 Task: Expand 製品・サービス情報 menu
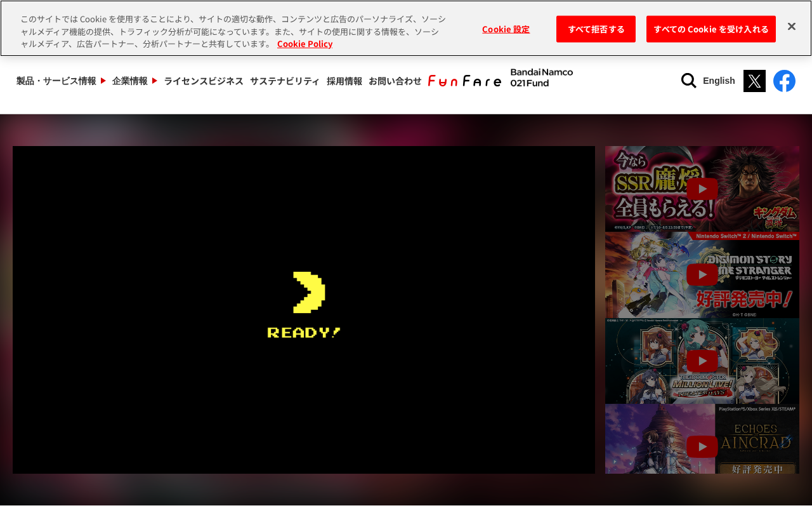(x=61, y=81)
